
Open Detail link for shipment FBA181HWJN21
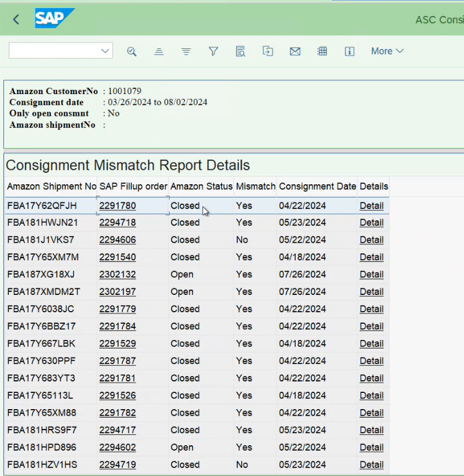[x=371, y=222]
